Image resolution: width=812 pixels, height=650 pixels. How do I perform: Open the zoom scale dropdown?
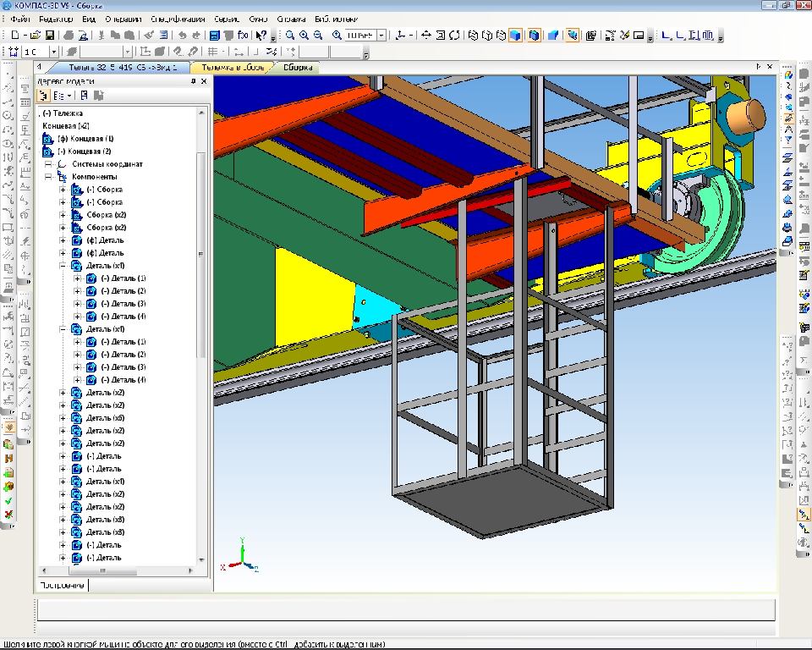point(382,36)
